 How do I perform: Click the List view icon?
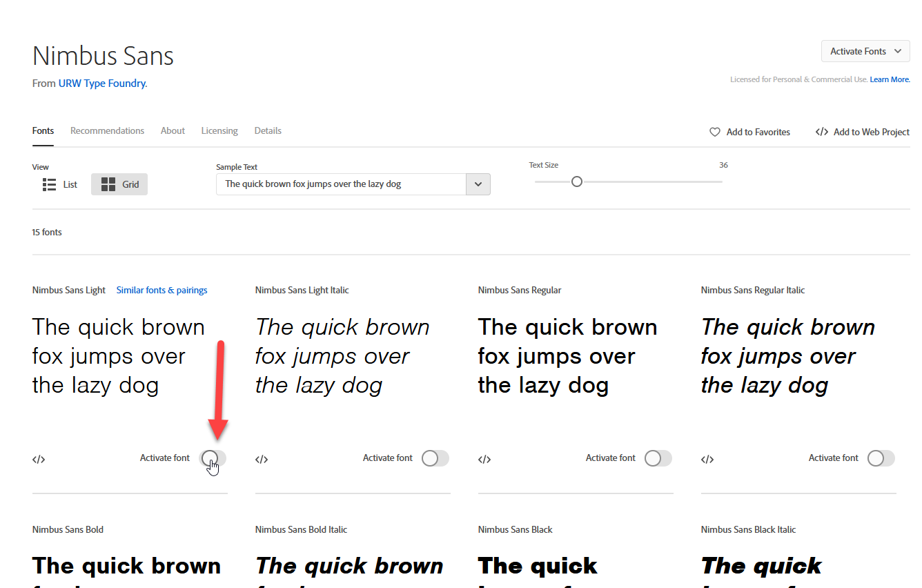[49, 184]
